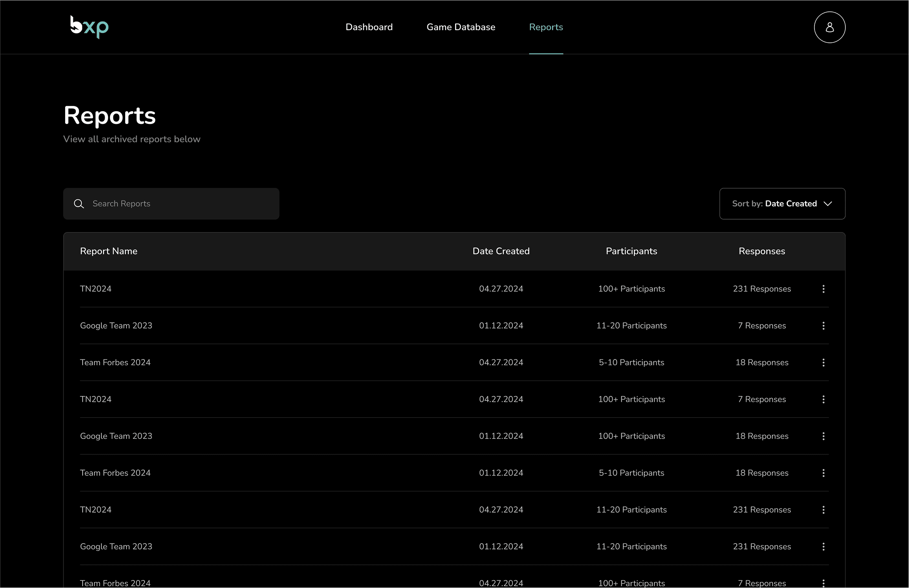
Task: Click the bxp logo
Action: (89, 27)
